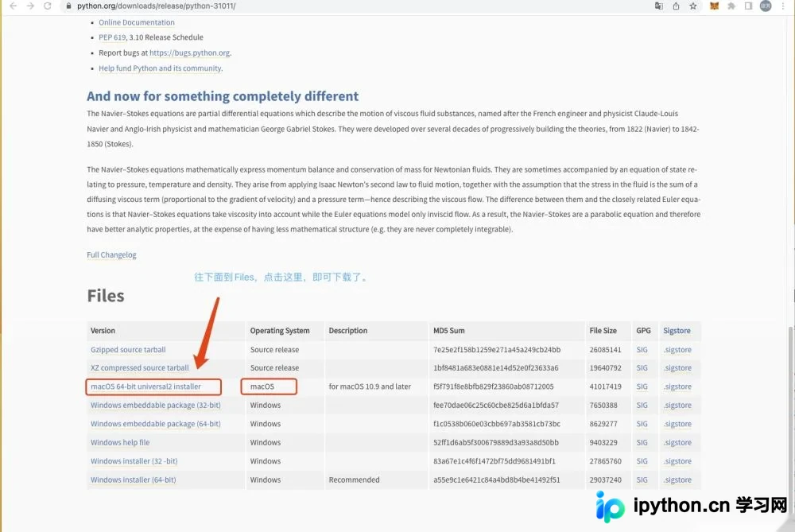Click the file size 9403229
Screen dimensions: 795x532
(x=603, y=442)
